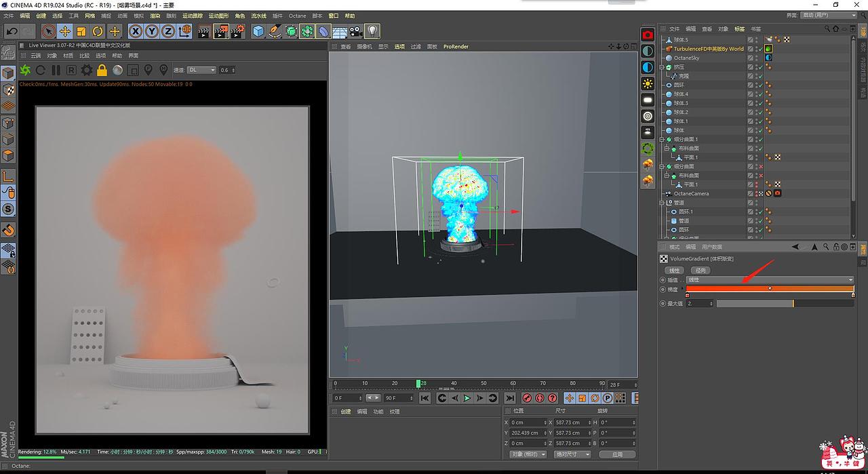Viewport: 868px width, 474px height.
Task: Add a cube primitive object
Action: [258, 31]
